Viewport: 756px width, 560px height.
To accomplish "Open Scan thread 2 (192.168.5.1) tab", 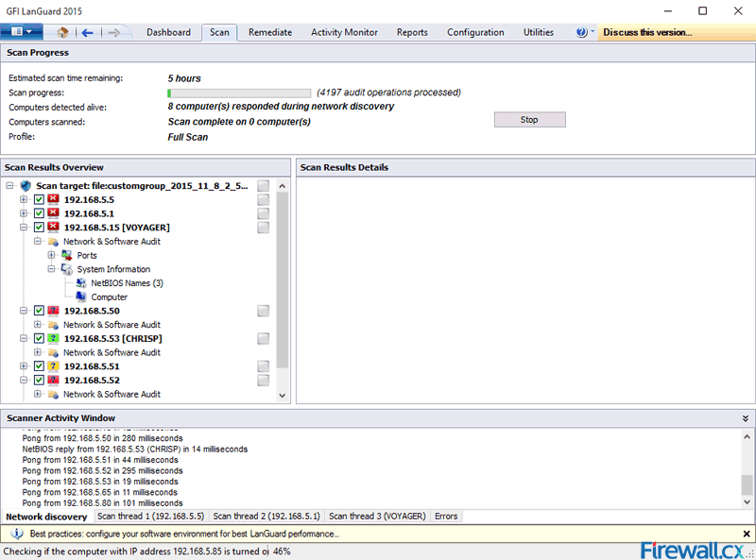I will [266, 517].
